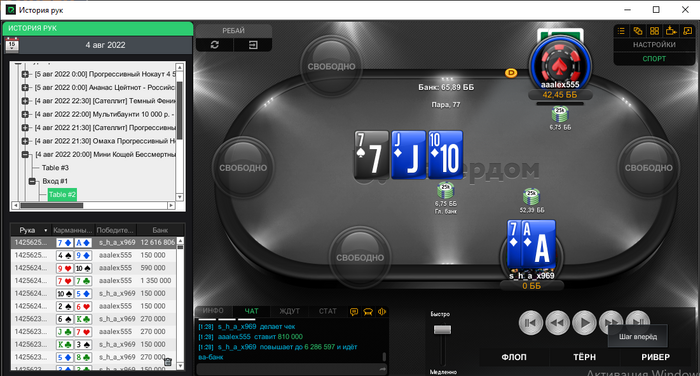Switch to the Ждут tab
This screenshot has height=376, width=700.
pos(289,311)
